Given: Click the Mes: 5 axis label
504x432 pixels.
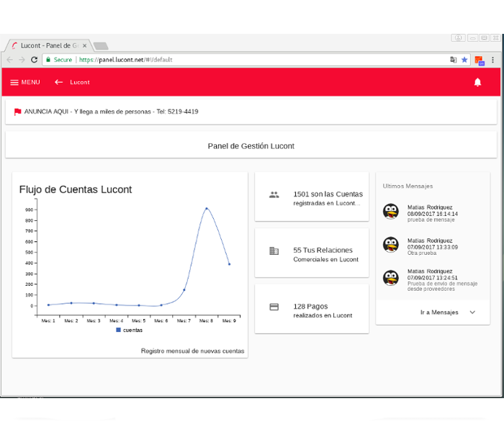Looking at the screenshot, I should (x=138, y=321).
